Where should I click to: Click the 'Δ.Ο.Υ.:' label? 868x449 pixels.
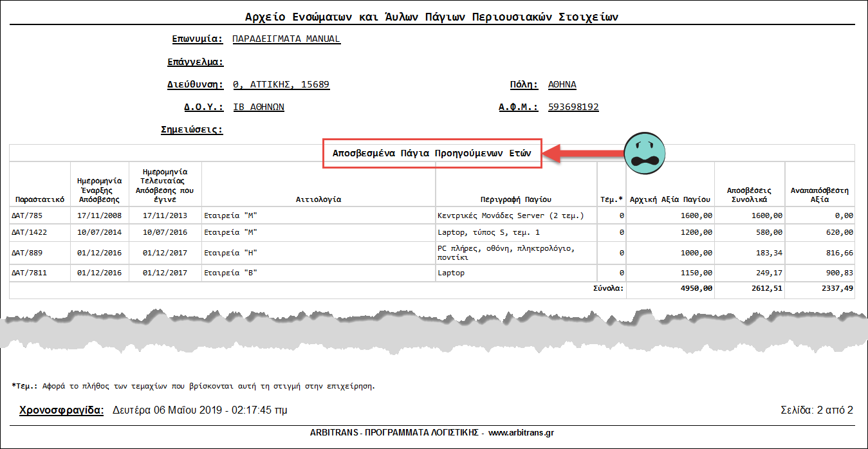click(x=203, y=107)
